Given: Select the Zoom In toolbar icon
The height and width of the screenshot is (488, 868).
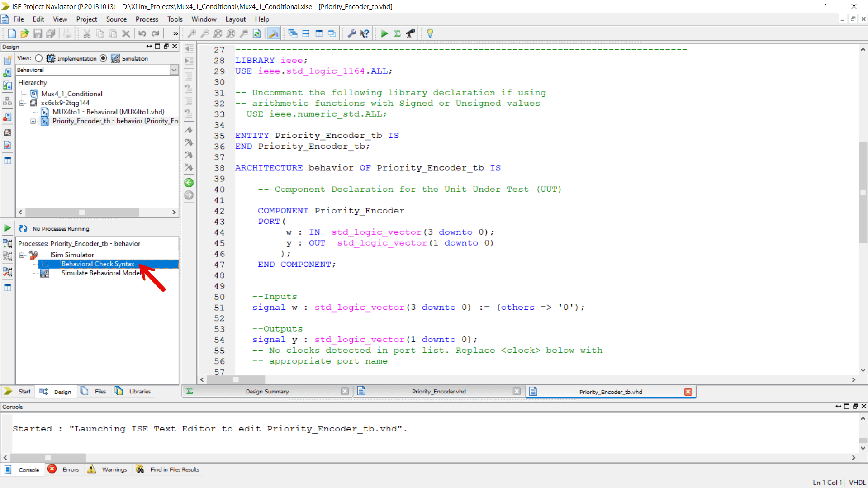Looking at the screenshot, I should tap(192, 33).
